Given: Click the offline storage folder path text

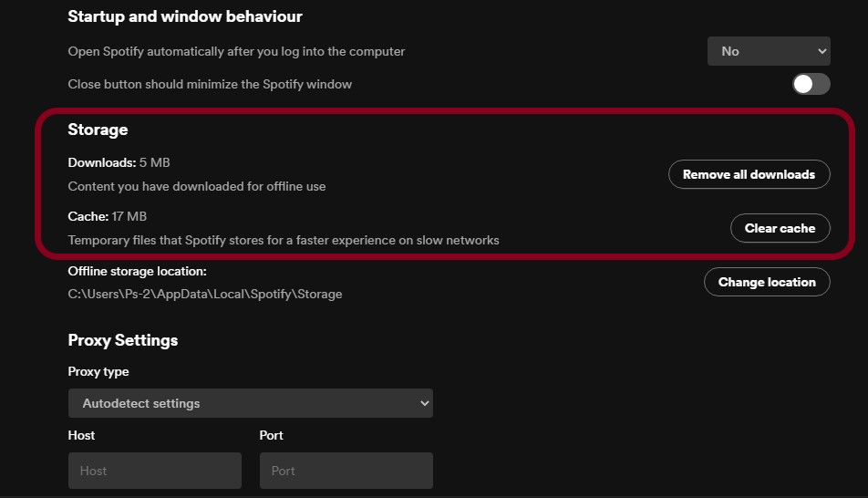Looking at the screenshot, I should pos(205,294).
